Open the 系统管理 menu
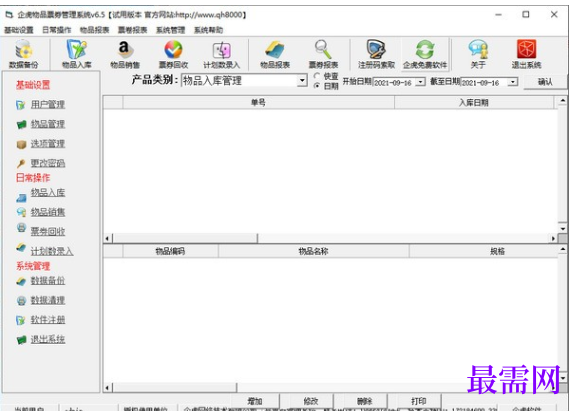Screen dimensions: 579x411 point(171,30)
